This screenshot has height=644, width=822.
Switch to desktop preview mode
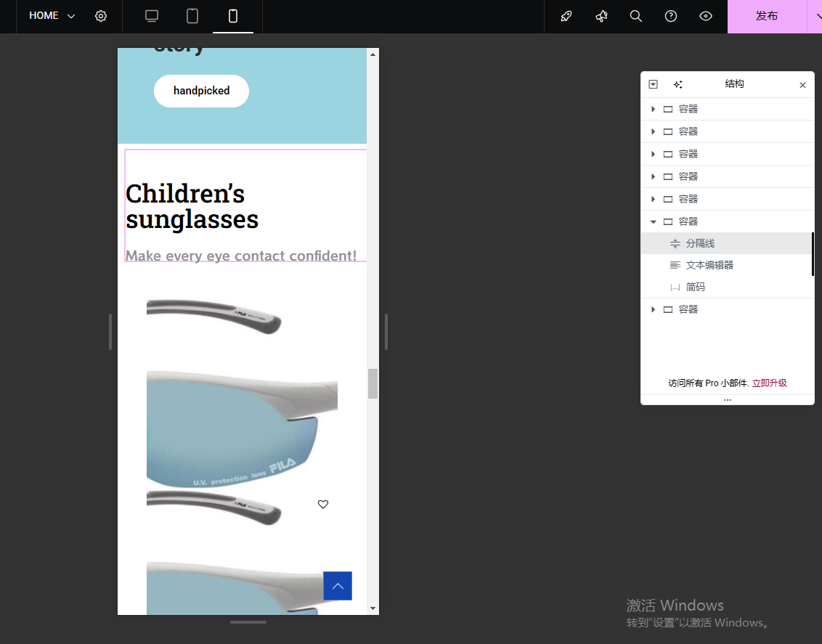click(152, 16)
